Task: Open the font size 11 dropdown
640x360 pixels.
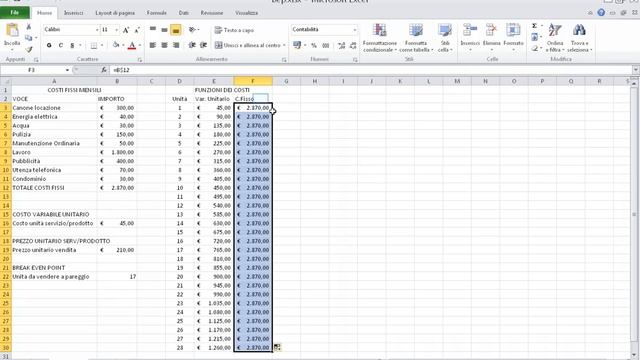Action: click(116, 30)
